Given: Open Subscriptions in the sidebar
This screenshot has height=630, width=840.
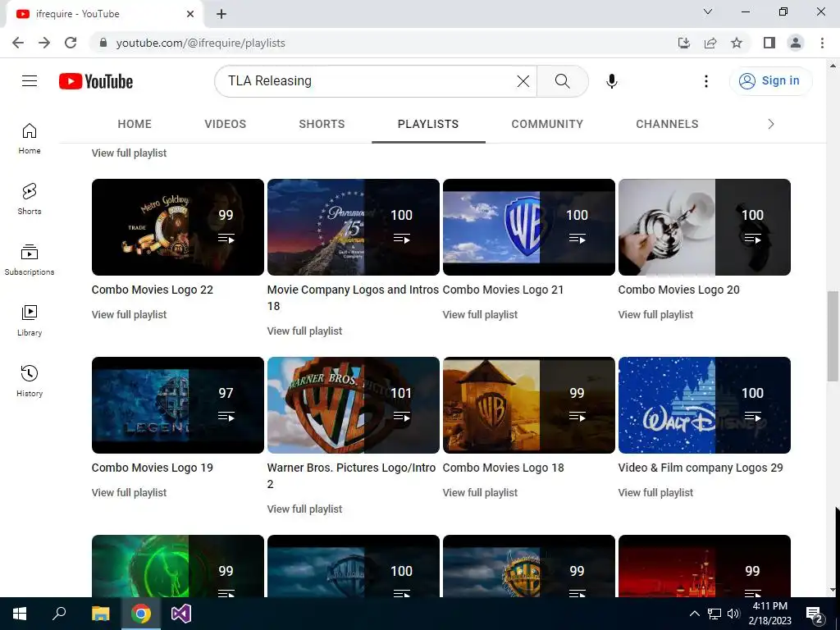Looking at the screenshot, I should [30, 260].
